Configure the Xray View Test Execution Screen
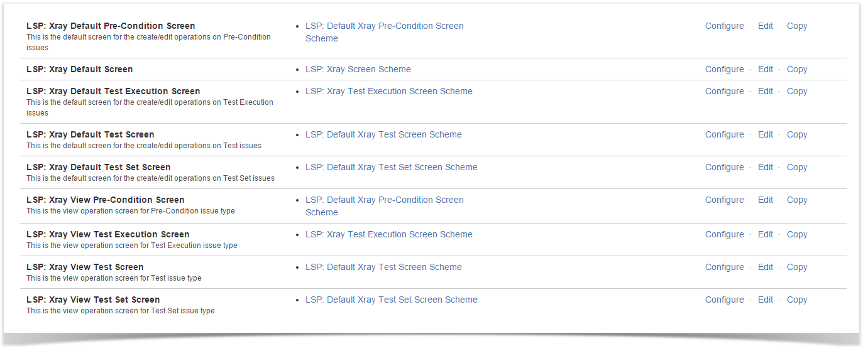The width and height of the screenshot is (868, 351). [x=724, y=234]
